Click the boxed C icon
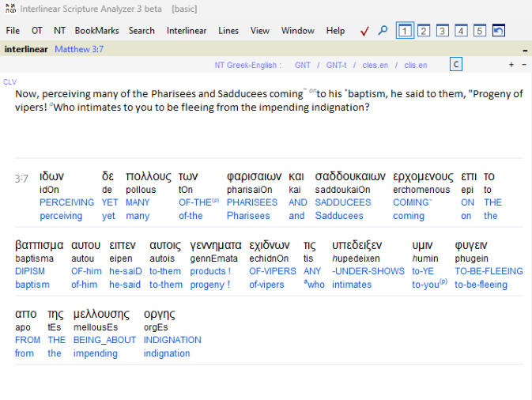 [x=456, y=64]
